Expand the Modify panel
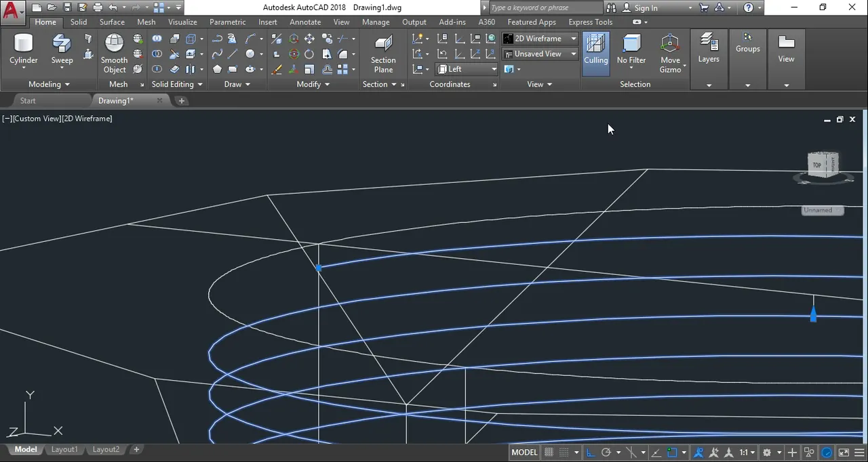This screenshot has width=868, height=462. coord(313,84)
